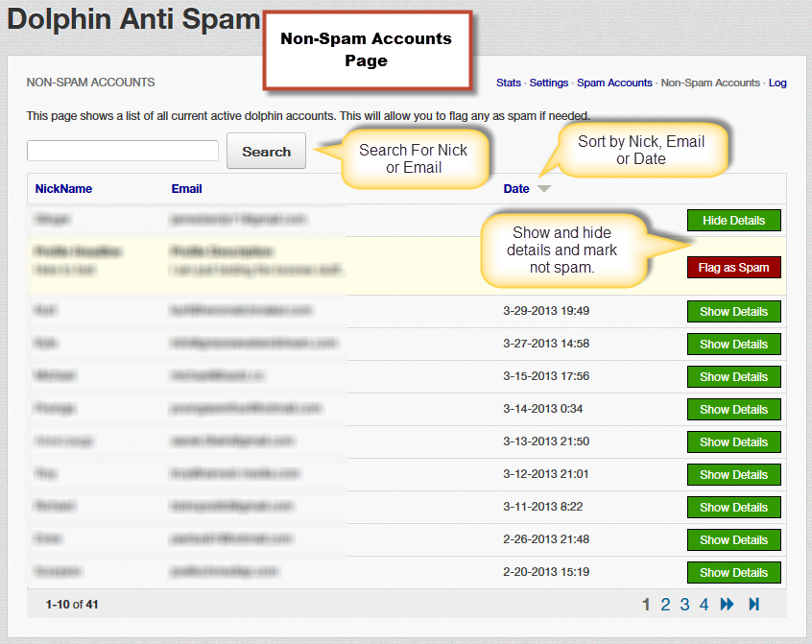Show details for the 3-14-2013 0:34 account
This screenshot has width=812, height=644.
(734, 410)
